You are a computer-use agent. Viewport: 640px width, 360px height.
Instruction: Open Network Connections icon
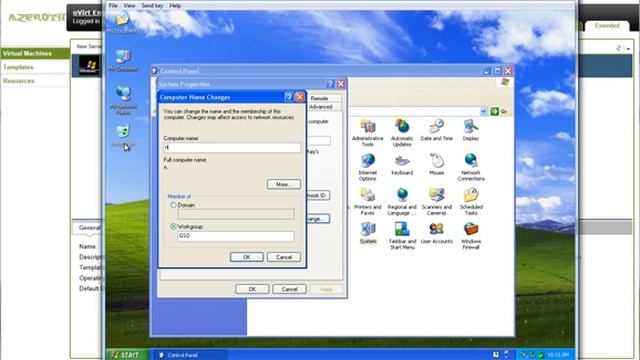pos(471,167)
